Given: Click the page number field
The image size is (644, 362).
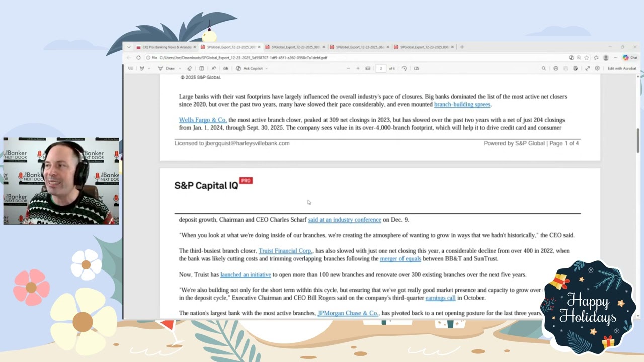Looking at the screenshot, I should click(x=381, y=68).
